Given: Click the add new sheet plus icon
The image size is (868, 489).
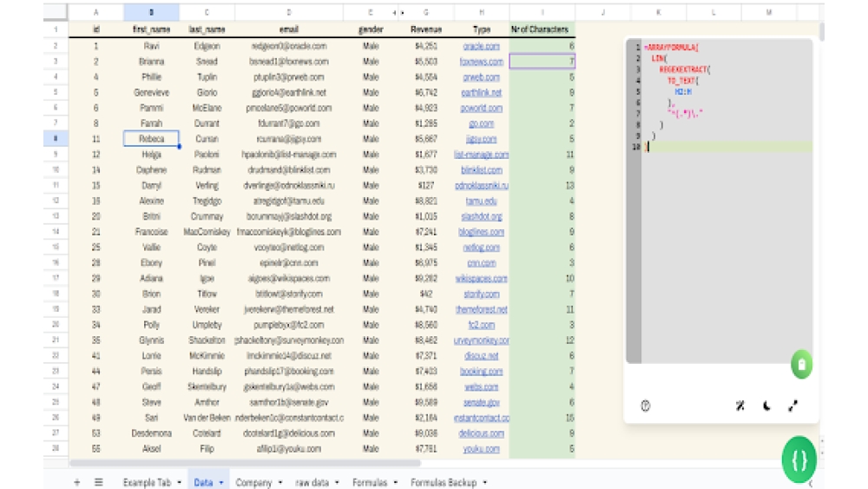Looking at the screenshot, I should [x=77, y=482].
